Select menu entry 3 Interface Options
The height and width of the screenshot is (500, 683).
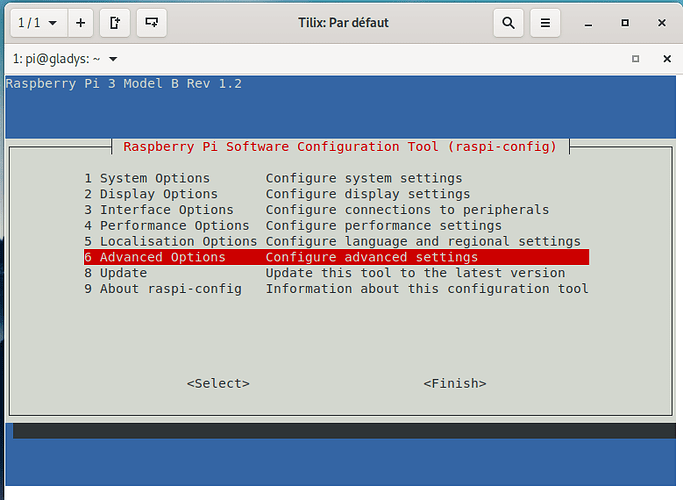(x=336, y=209)
